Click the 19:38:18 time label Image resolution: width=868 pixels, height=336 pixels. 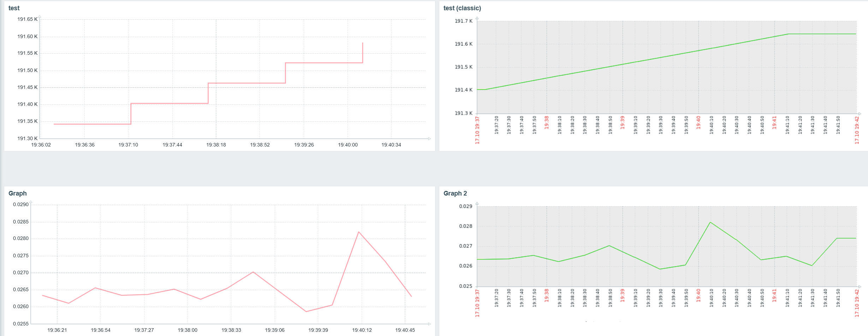pos(216,145)
